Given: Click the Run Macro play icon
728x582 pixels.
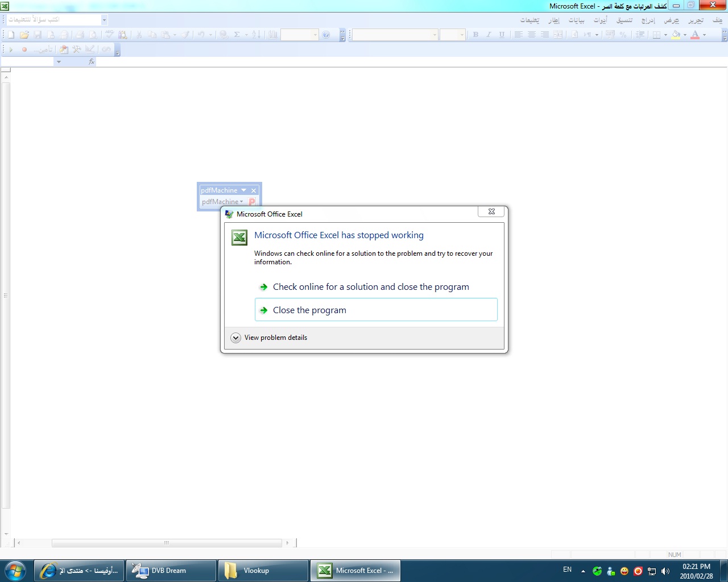Looking at the screenshot, I should click(x=11, y=49).
